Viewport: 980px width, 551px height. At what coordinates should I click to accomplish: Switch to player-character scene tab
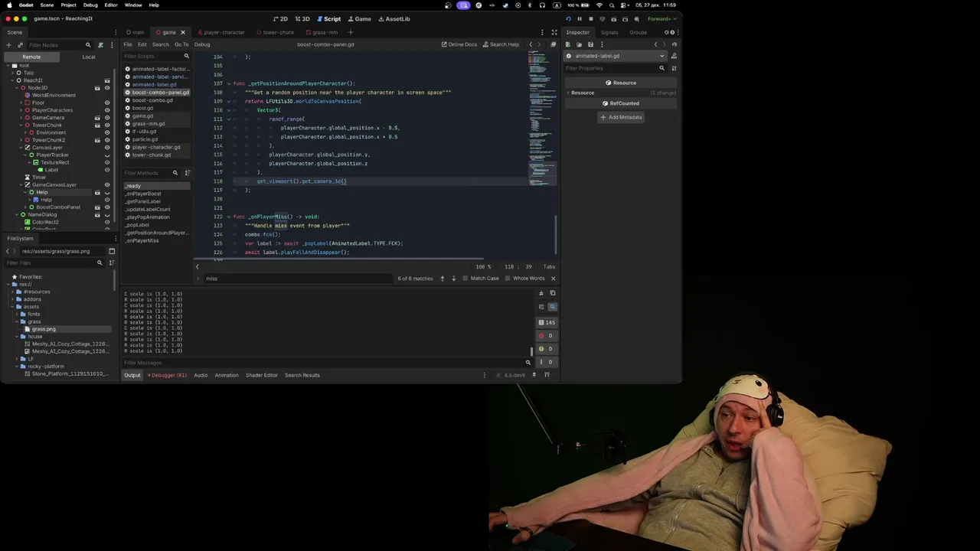[220, 32]
